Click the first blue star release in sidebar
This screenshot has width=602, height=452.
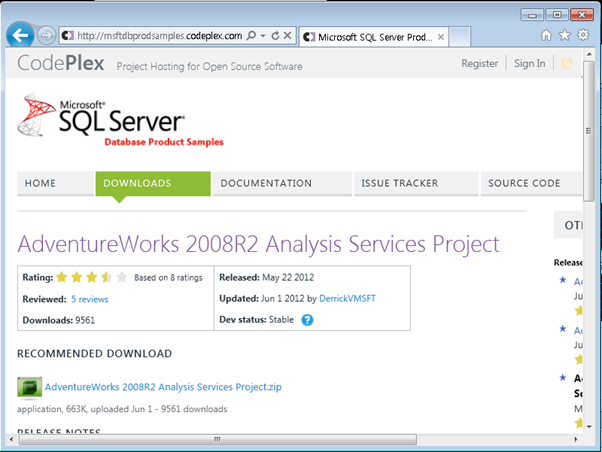click(563, 280)
